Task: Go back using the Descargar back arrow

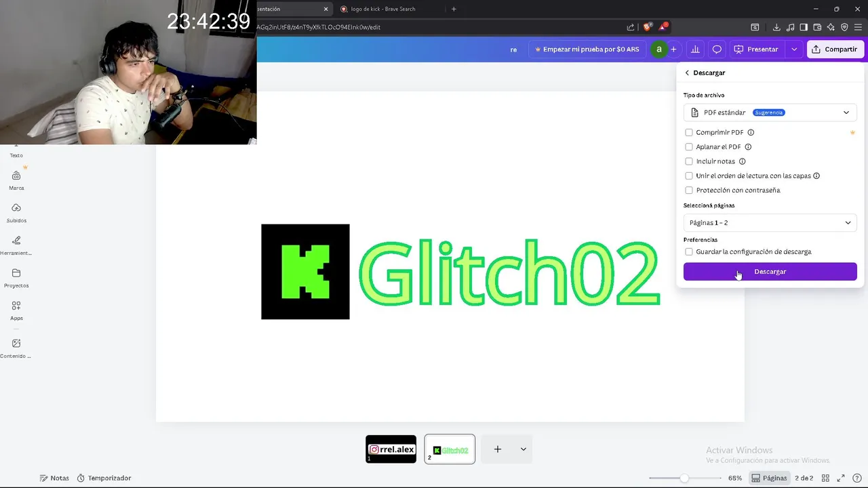Action: (687, 73)
